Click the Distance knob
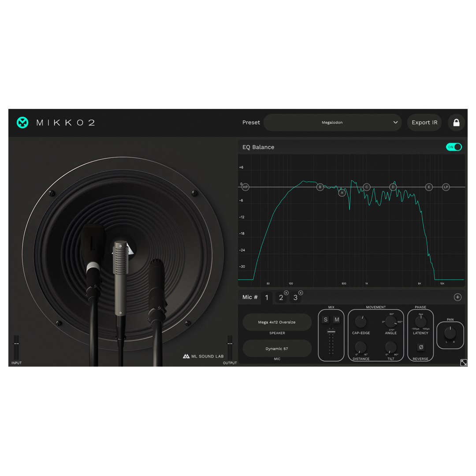This screenshot has width=476, height=476. [361, 347]
